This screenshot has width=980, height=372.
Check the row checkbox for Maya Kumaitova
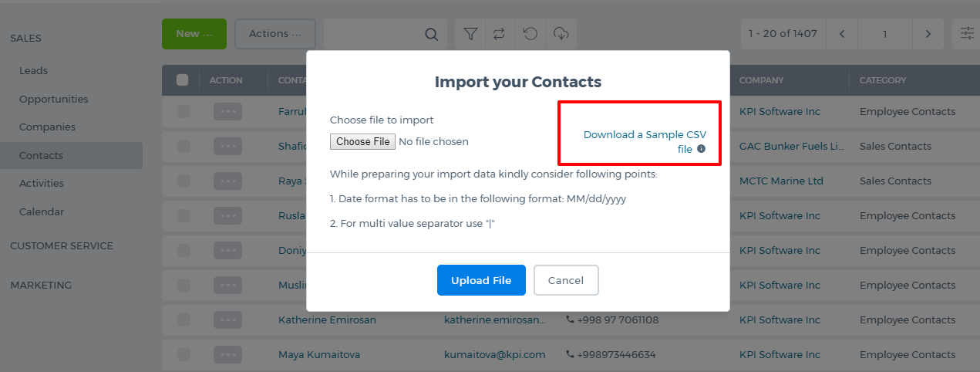click(x=184, y=355)
